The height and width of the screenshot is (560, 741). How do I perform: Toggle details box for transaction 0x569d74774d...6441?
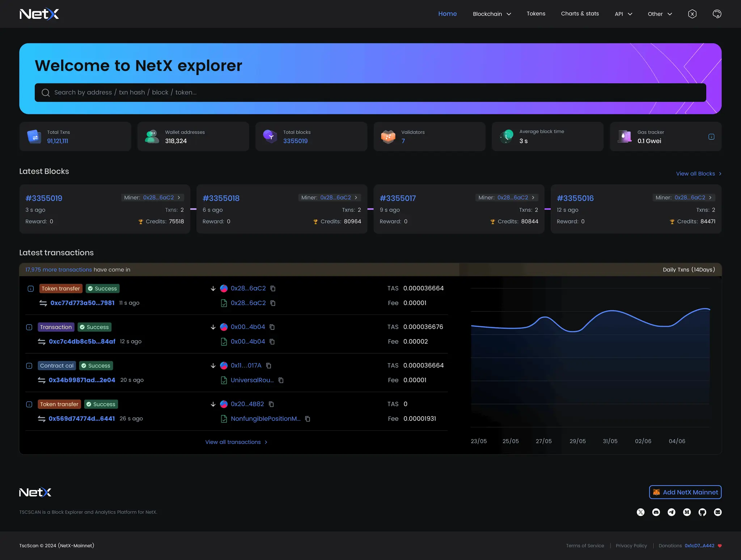click(x=29, y=404)
